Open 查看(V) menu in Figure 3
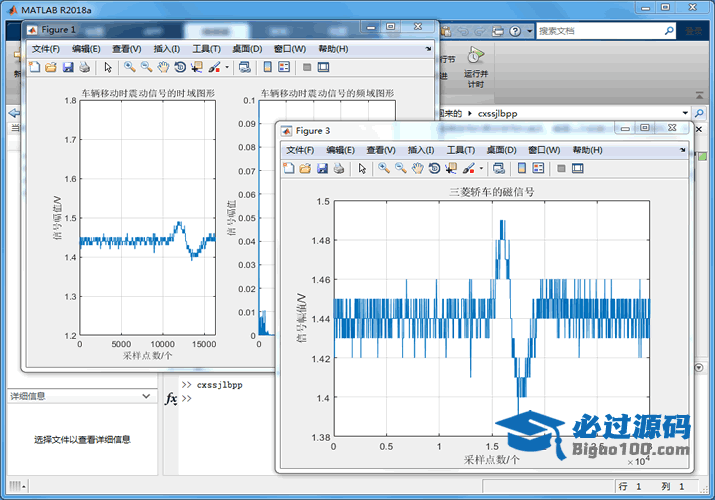 pos(381,150)
